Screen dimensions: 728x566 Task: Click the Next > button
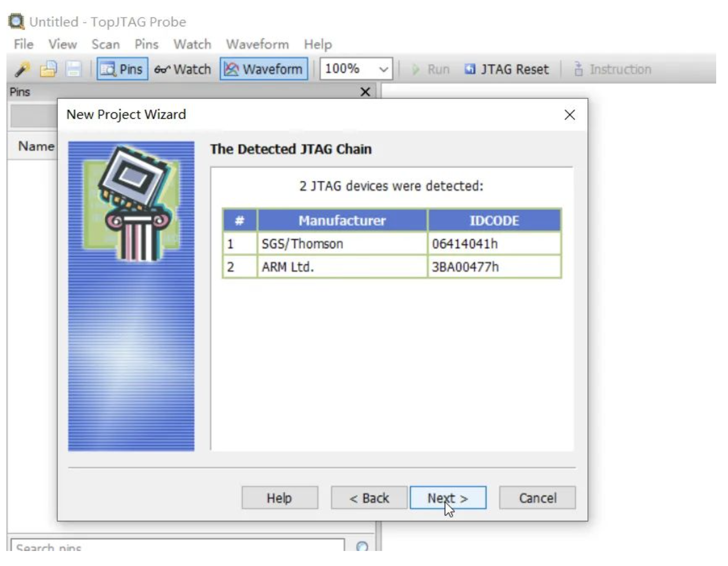tap(448, 498)
